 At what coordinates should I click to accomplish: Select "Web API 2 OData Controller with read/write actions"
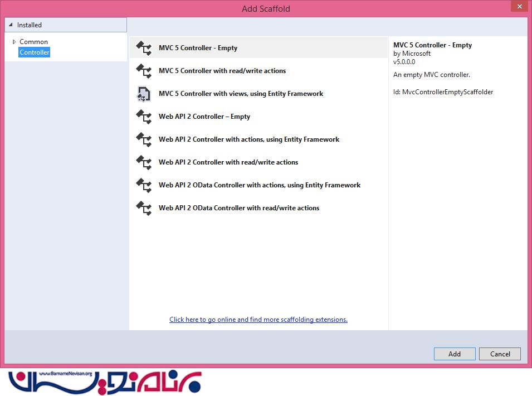(x=258, y=208)
